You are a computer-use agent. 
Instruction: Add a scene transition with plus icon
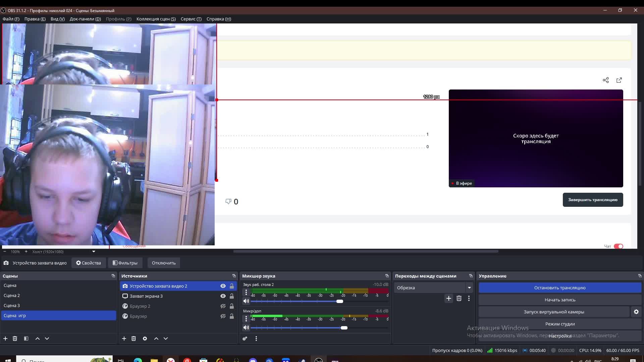(x=448, y=298)
